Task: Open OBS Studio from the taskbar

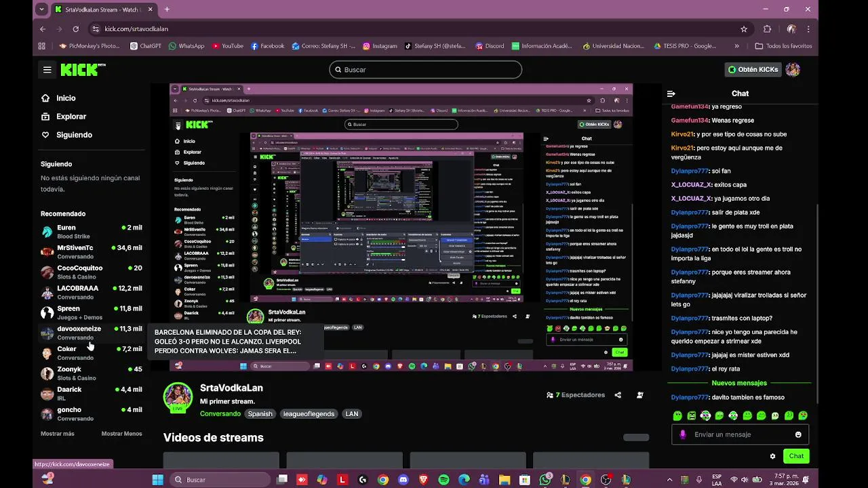Action: click(606, 480)
